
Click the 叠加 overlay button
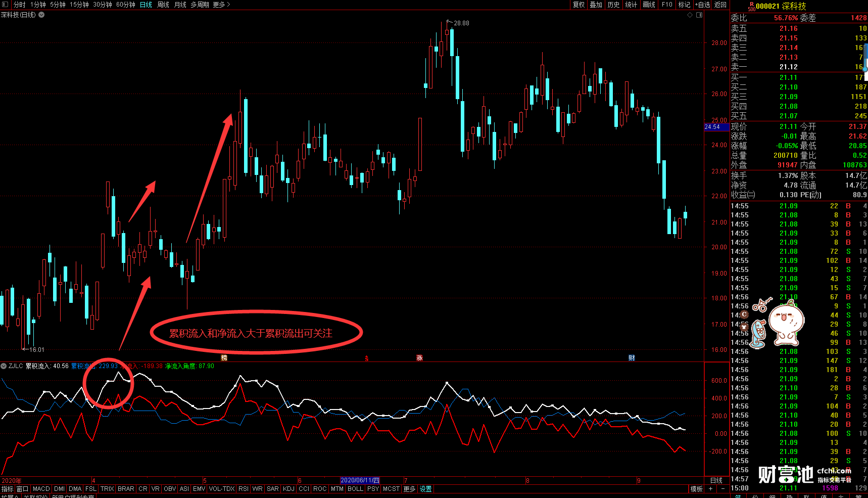(596, 5)
